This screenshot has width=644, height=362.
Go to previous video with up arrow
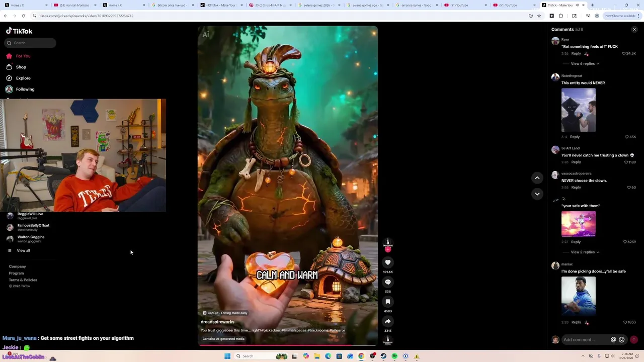click(x=537, y=178)
